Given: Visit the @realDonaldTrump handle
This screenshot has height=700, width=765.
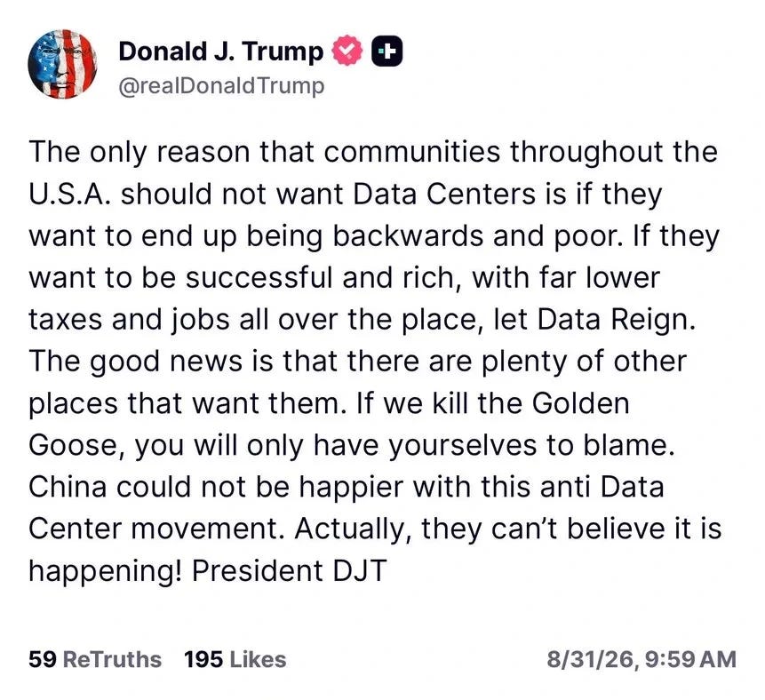Looking at the screenshot, I should pos(221,86).
